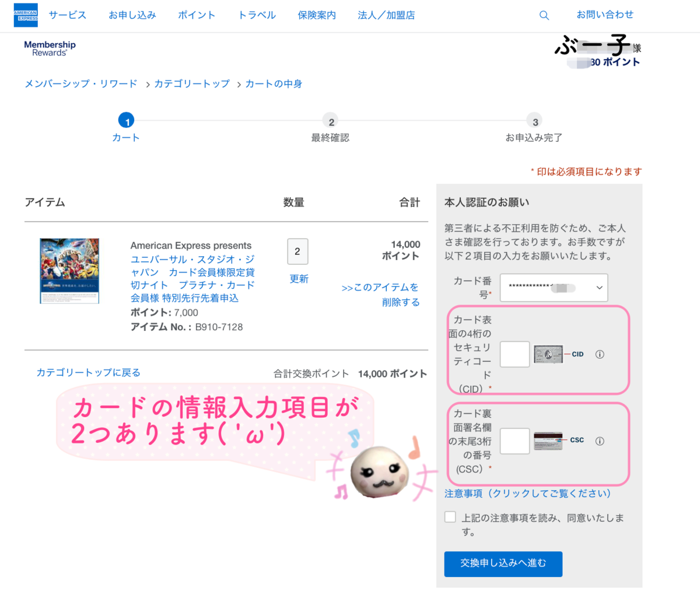
Task: Click the Universal Studios item thumbnail
Action: point(69,271)
